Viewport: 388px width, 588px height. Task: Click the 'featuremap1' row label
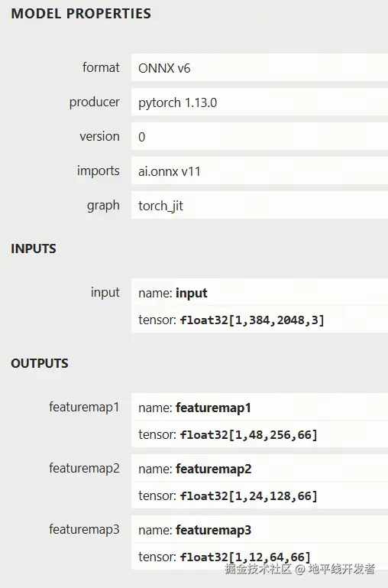click(84, 407)
